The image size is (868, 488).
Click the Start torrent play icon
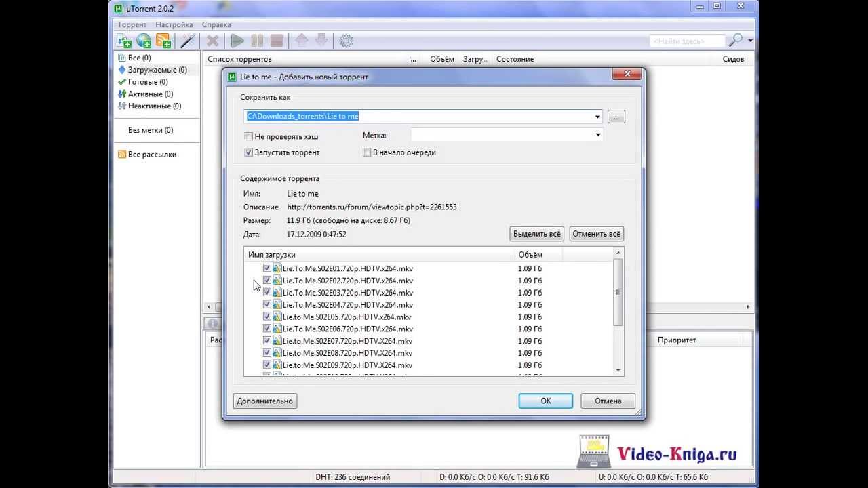tap(237, 41)
